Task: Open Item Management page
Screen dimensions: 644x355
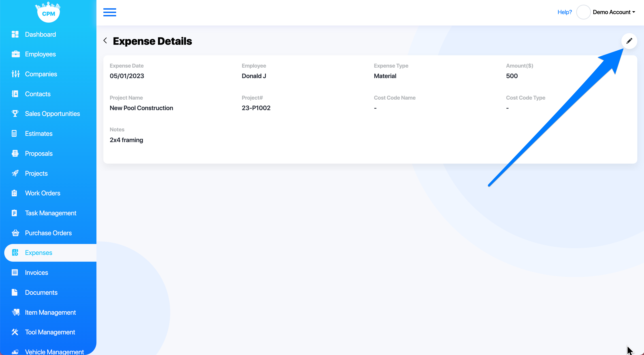Action: click(50, 312)
